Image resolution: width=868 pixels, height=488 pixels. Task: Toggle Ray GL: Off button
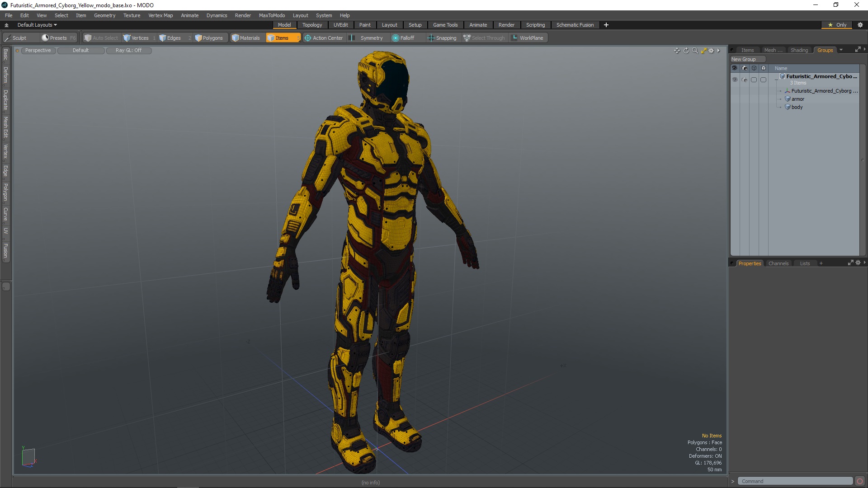128,50
